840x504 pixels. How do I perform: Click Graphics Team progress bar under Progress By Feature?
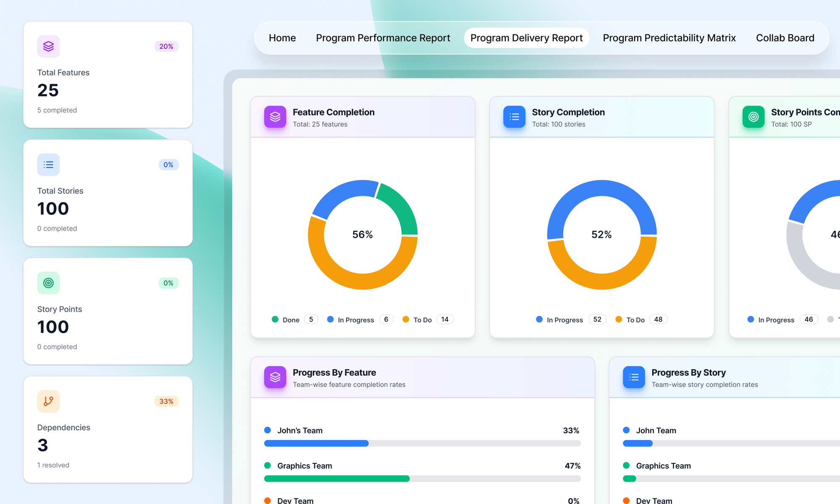(x=422, y=478)
